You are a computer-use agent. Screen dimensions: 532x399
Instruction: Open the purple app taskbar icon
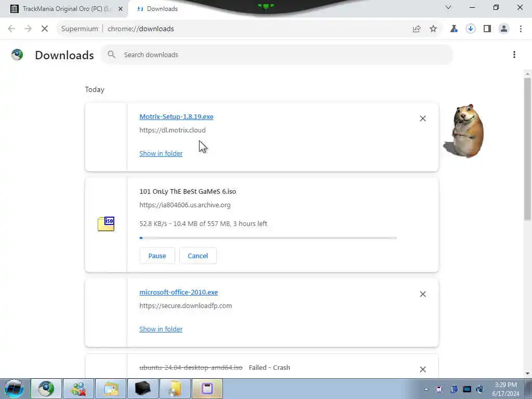click(207, 389)
